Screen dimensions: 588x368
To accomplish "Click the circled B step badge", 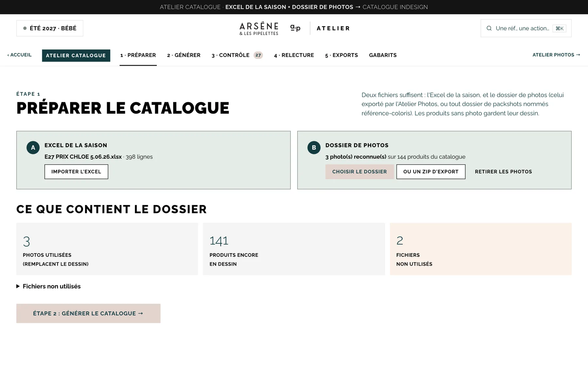I will [314, 148].
